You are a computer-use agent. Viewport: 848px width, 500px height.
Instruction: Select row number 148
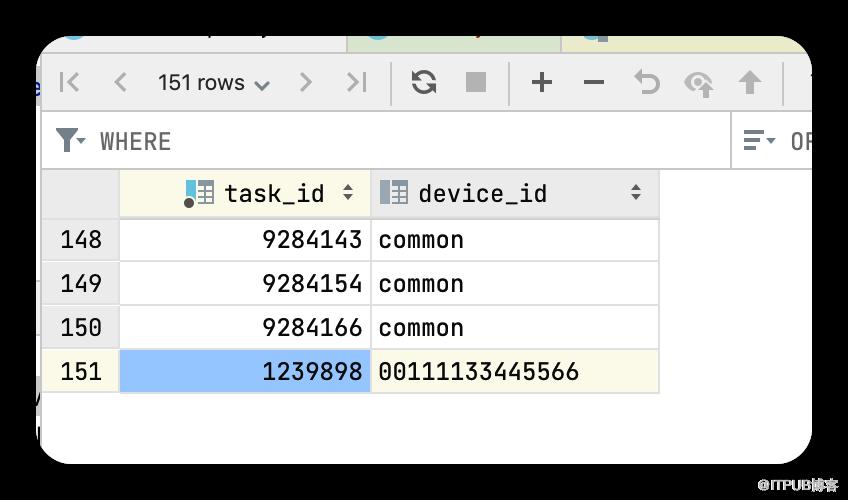pos(81,239)
